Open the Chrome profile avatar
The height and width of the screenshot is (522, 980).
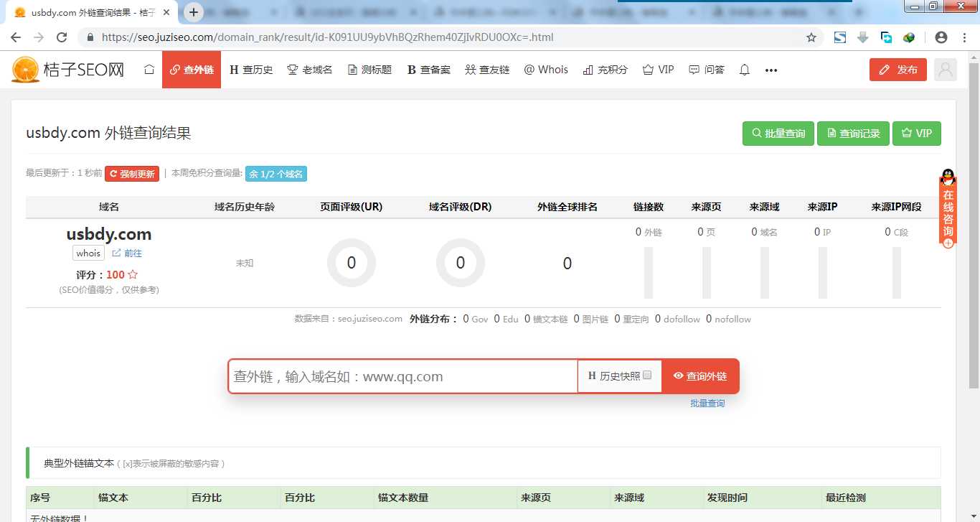(941, 37)
